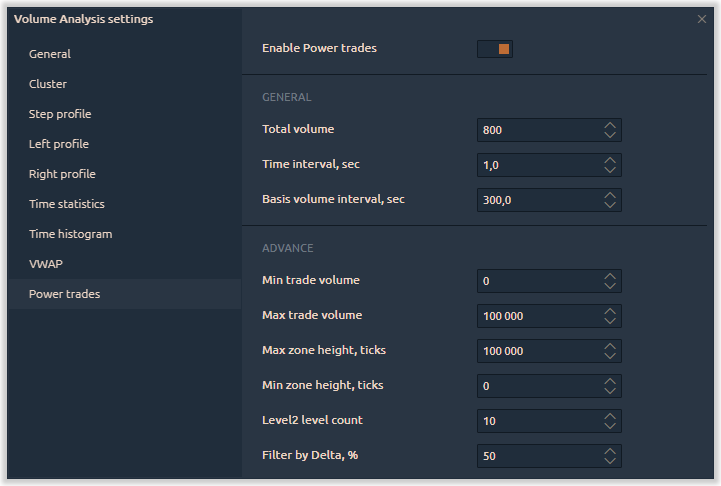Decrease Filter by Delta percent value

click(x=610, y=460)
